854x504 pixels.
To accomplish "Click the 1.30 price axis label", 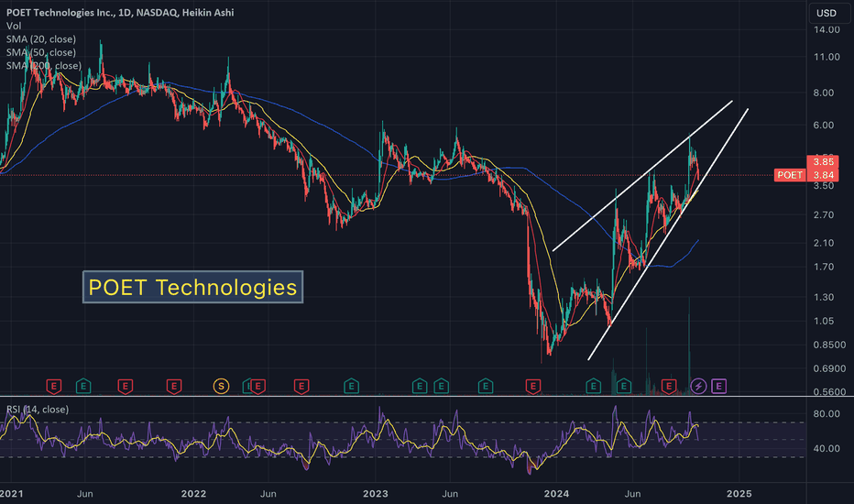I will pos(824,298).
